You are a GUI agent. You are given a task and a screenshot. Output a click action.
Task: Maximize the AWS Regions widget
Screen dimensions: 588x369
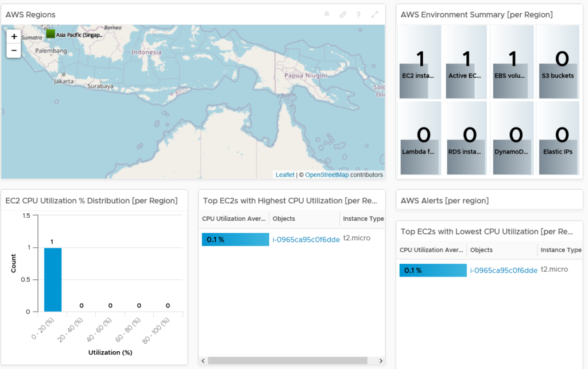click(x=374, y=14)
